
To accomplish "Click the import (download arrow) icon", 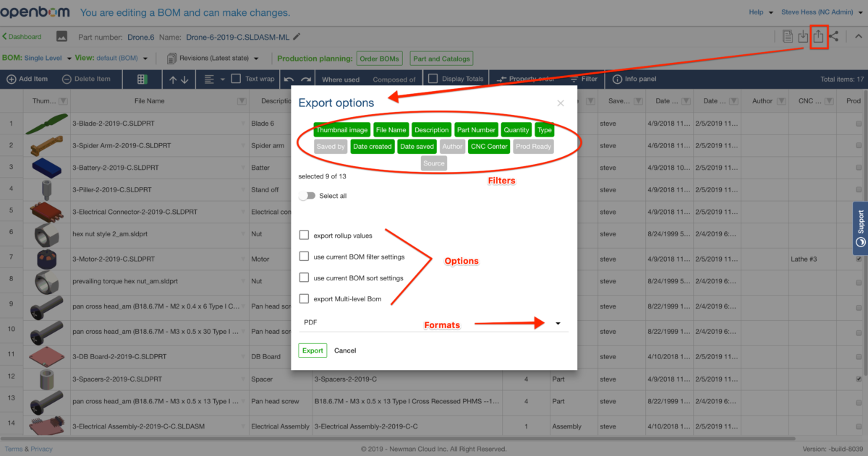I will click(803, 36).
